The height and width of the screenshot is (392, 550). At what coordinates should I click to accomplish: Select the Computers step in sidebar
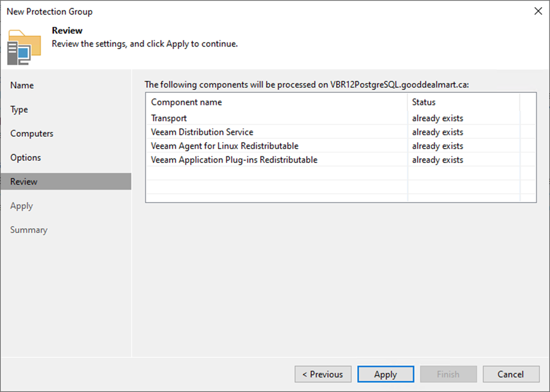click(x=32, y=133)
